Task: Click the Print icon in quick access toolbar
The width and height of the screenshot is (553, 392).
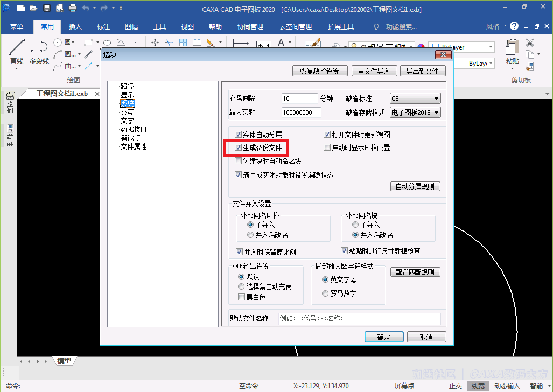Action: point(72,8)
